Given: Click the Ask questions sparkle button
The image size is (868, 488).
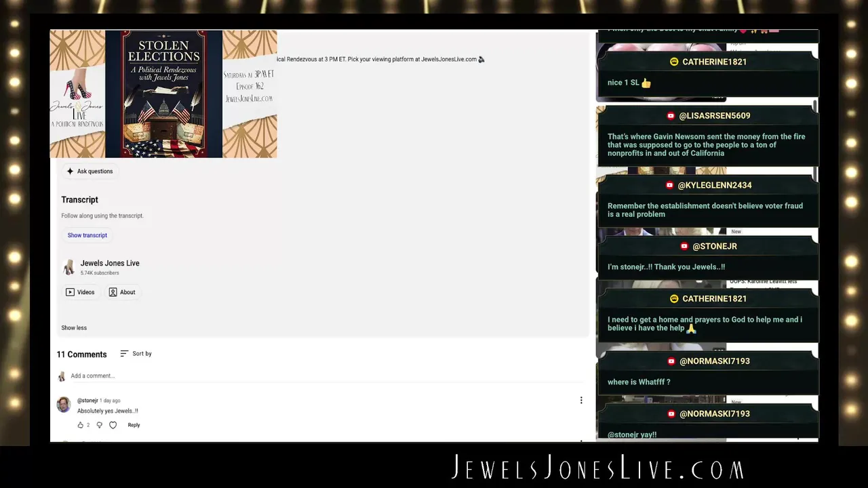Looking at the screenshot, I should pyautogui.click(x=89, y=171).
